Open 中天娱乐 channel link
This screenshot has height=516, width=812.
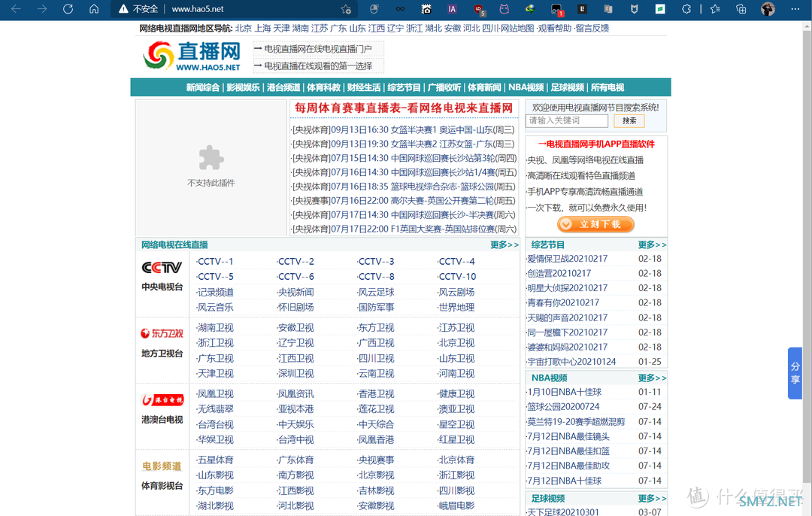[x=295, y=424]
